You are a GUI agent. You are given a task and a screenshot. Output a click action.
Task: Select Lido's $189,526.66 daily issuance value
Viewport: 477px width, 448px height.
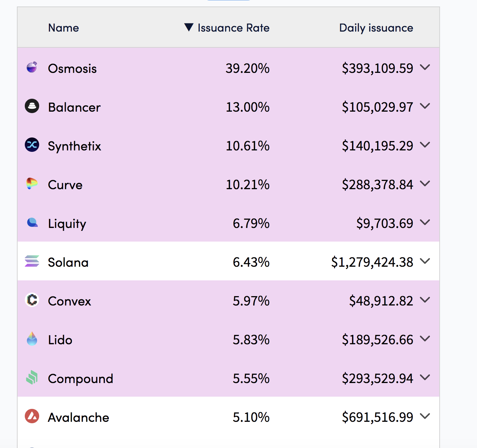tap(377, 340)
